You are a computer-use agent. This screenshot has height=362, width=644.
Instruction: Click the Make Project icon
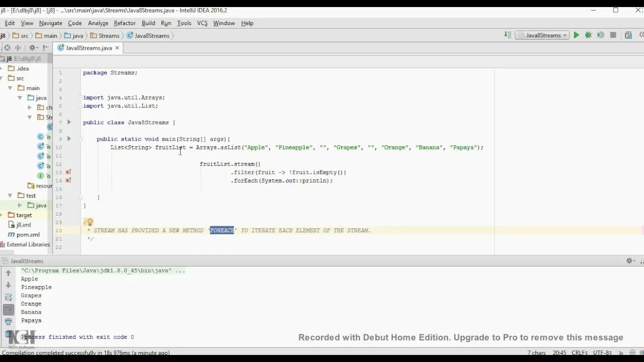click(508, 35)
